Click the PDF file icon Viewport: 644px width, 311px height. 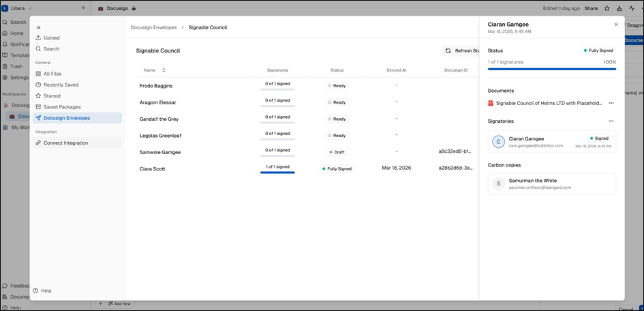tap(491, 103)
